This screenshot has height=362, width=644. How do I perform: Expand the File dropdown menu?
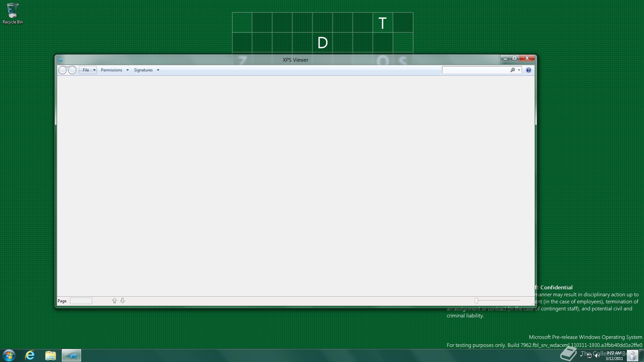pyautogui.click(x=88, y=70)
